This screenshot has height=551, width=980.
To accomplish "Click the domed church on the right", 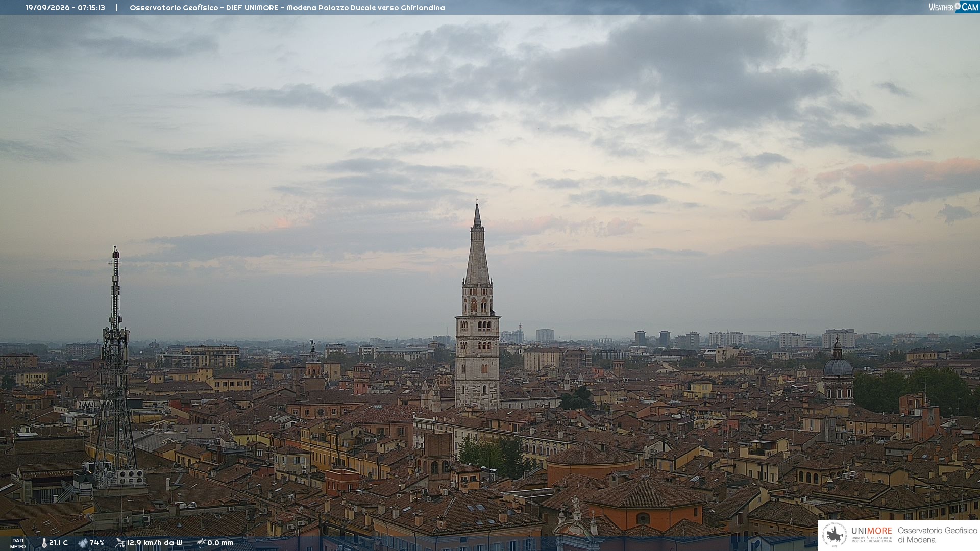I will tap(838, 372).
